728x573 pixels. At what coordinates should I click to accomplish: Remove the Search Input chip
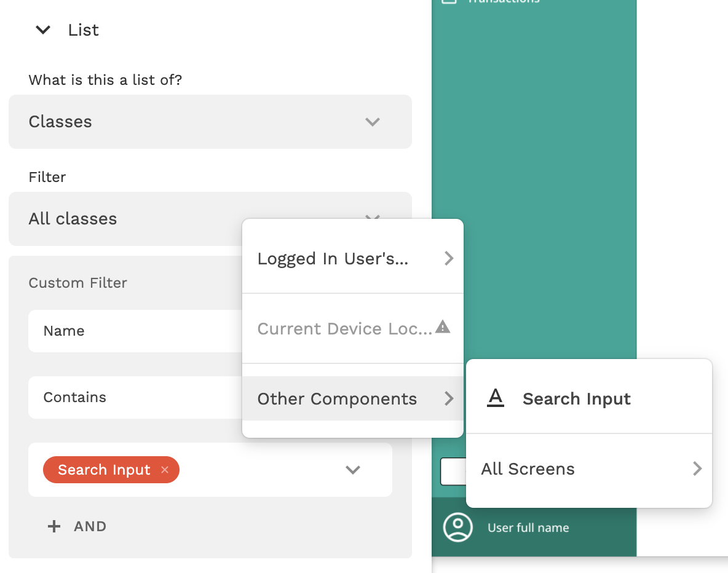tap(165, 470)
